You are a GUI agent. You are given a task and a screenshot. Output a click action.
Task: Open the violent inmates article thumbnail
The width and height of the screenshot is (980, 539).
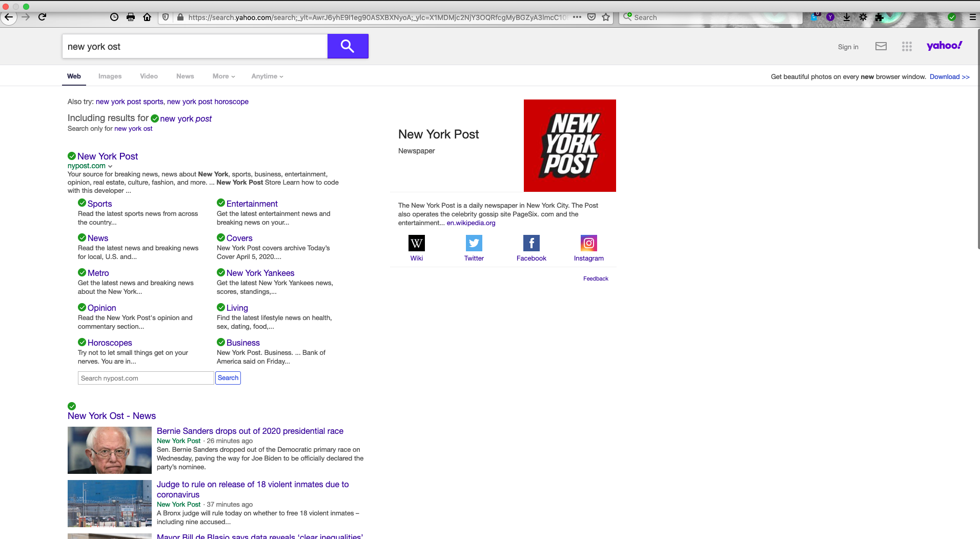(x=110, y=504)
